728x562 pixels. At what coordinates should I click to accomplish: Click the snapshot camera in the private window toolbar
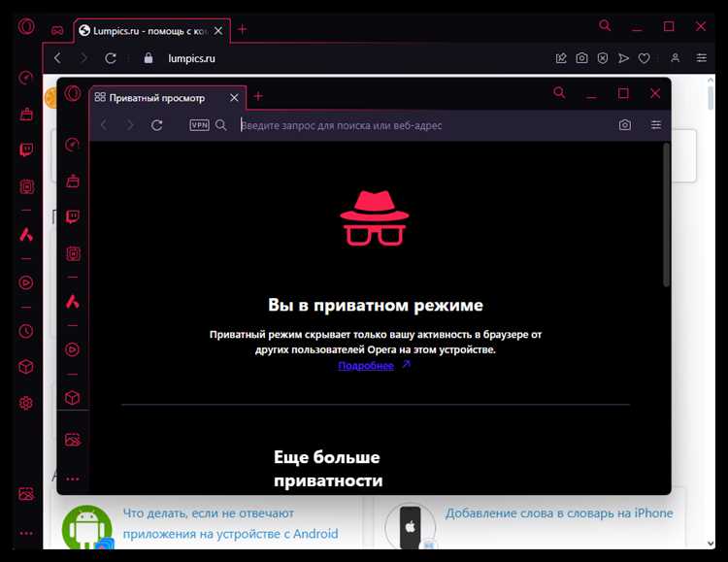pos(625,125)
